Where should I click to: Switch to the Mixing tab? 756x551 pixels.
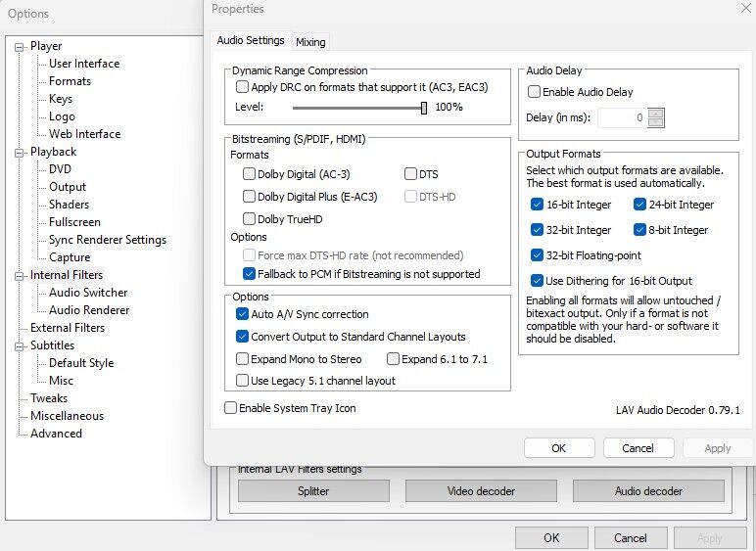[310, 42]
